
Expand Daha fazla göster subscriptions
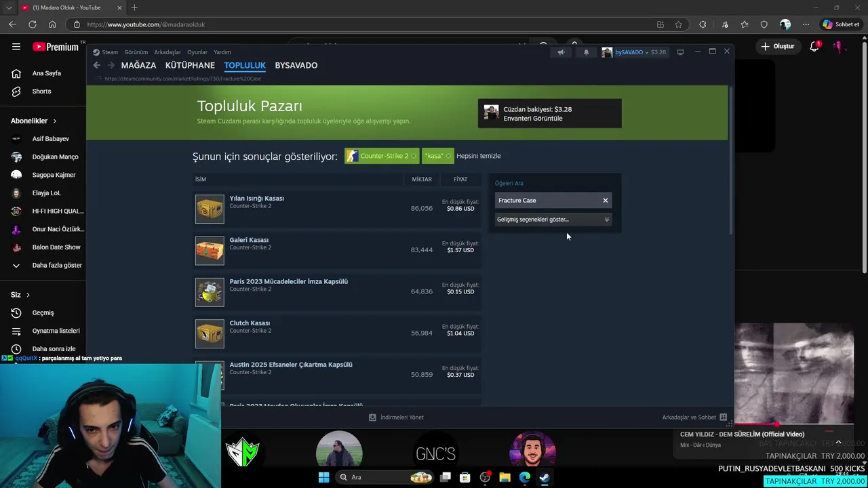coord(47,266)
